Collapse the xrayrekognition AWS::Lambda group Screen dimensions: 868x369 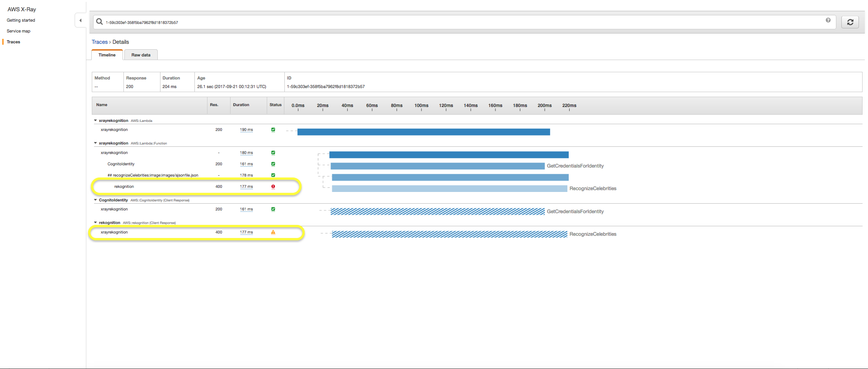tap(95, 121)
